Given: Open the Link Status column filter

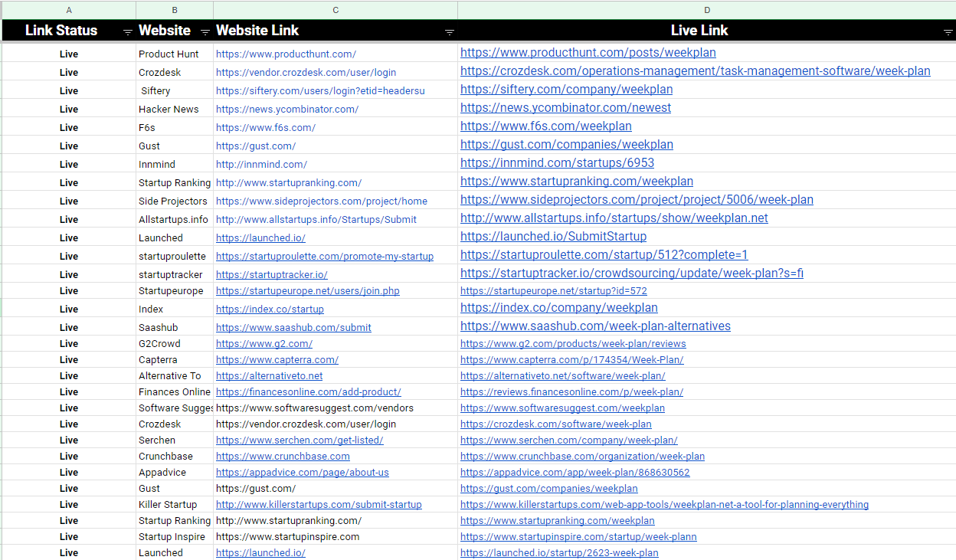Looking at the screenshot, I should tap(128, 31).
